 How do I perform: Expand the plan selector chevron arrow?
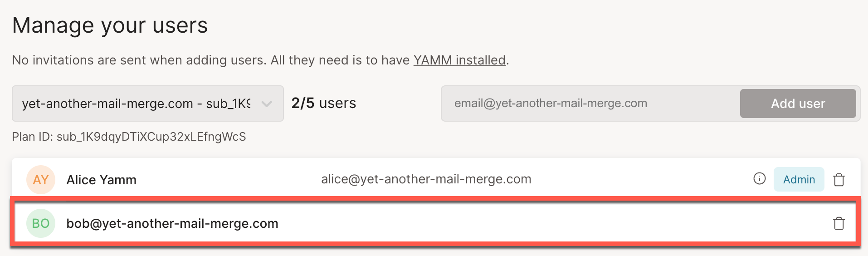267,104
